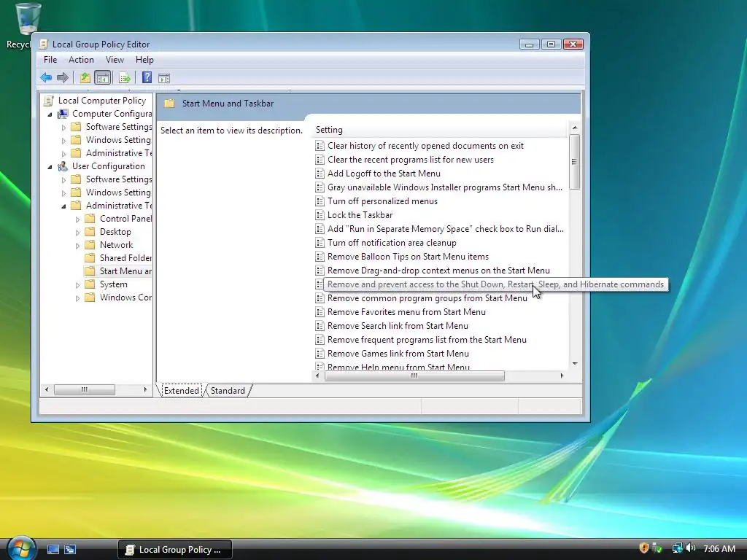
Task: Click the Up One Level folder icon
Action: pos(85,77)
